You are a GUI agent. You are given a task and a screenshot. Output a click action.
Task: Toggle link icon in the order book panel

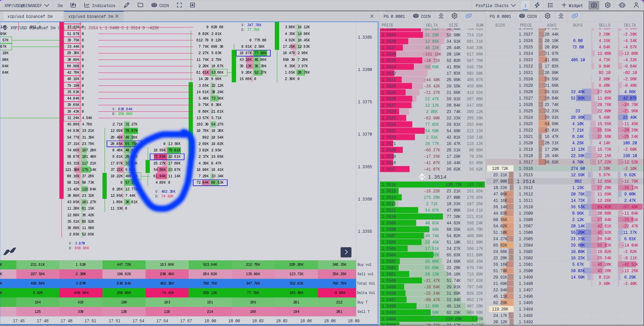click(468, 16)
